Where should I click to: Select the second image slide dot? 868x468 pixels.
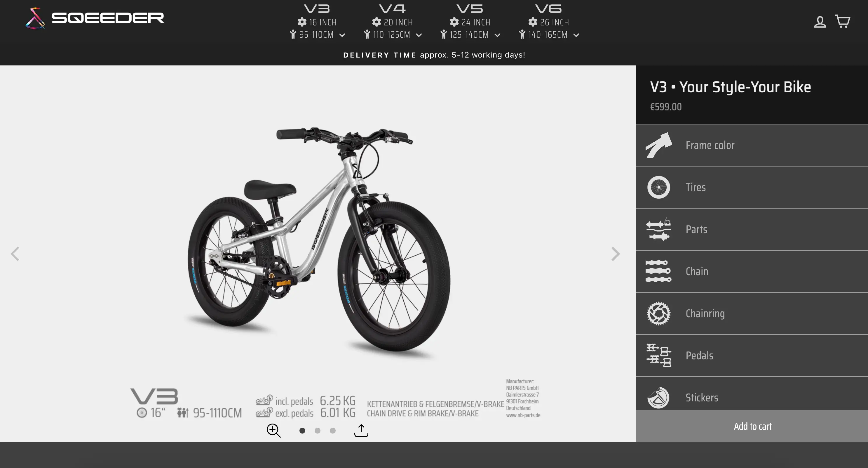pyautogui.click(x=318, y=431)
